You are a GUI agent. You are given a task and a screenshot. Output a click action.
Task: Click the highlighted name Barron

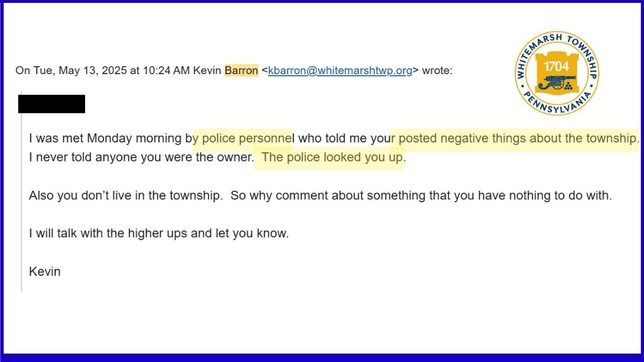(241, 71)
